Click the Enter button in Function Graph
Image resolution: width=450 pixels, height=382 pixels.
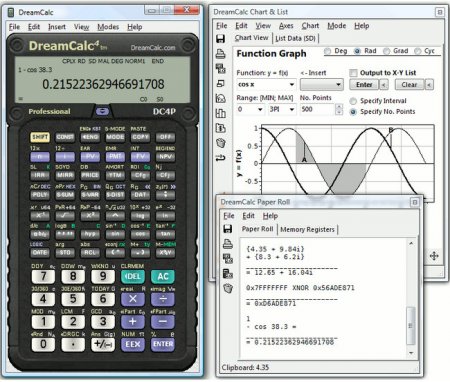click(x=364, y=85)
